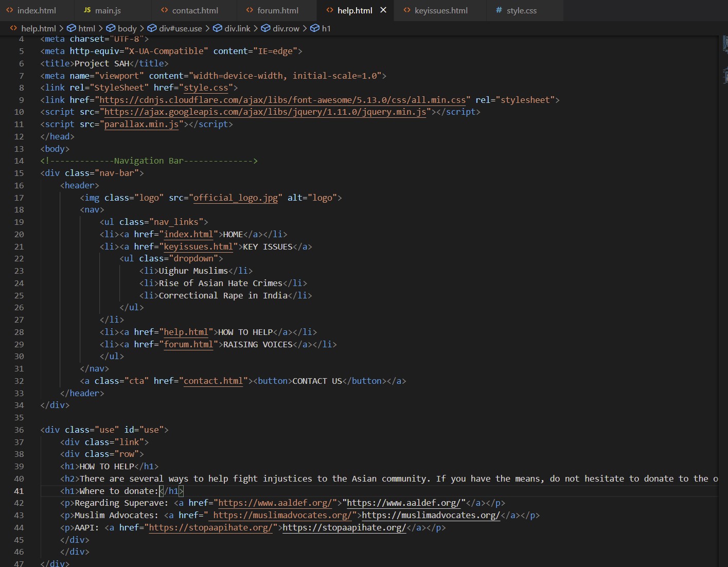Open the font-awesome cdnjs stylesheet link
This screenshot has height=567, width=728.
(282, 100)
